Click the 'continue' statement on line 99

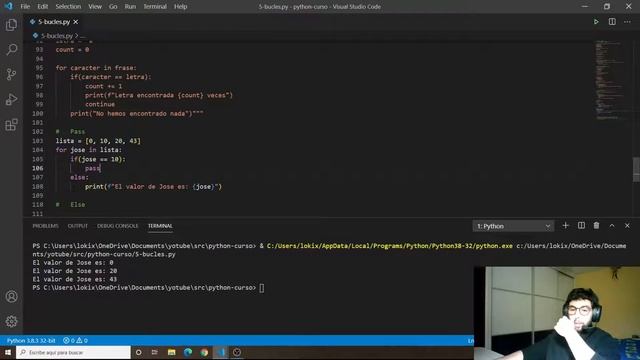click(100, 104)
